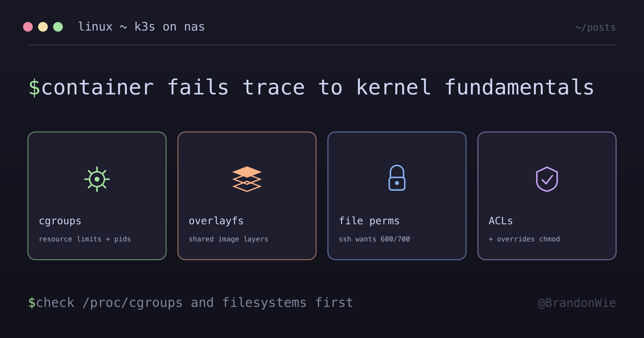Screen dimensions: 644x338
Task: Click 'ssh wants 600/700' subtitle
Action: pyautogui.click(x=374, y=239)
